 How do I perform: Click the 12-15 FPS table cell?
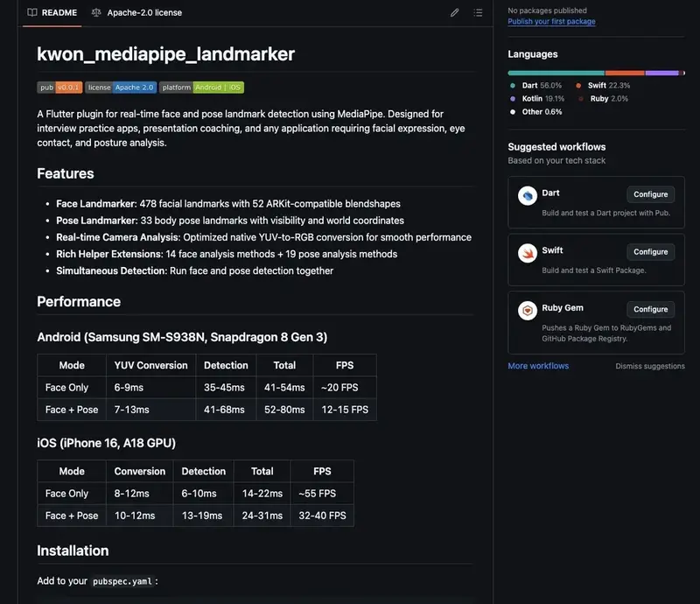pyautogui.click(x=345, y=410)
